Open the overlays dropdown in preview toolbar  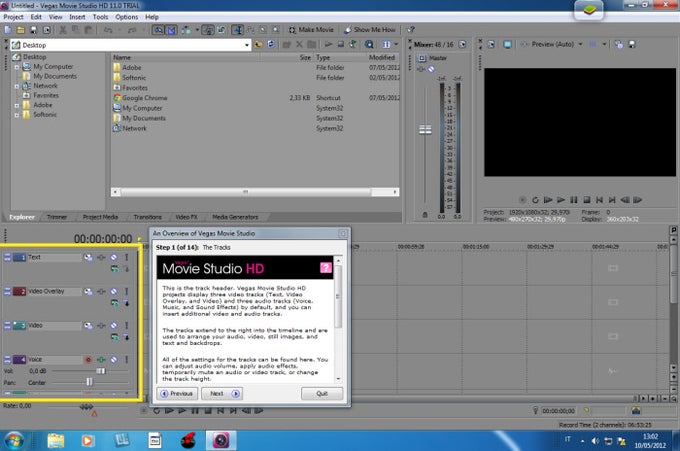click(604, 44)
